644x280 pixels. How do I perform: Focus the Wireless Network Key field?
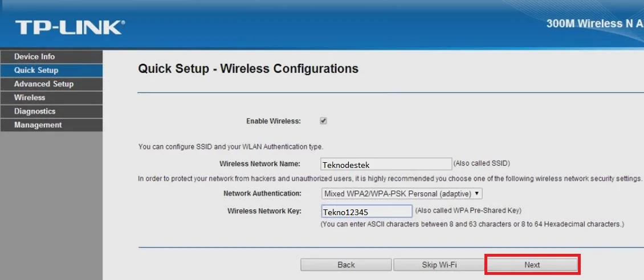pyautogui.click(x=366, y=211)
